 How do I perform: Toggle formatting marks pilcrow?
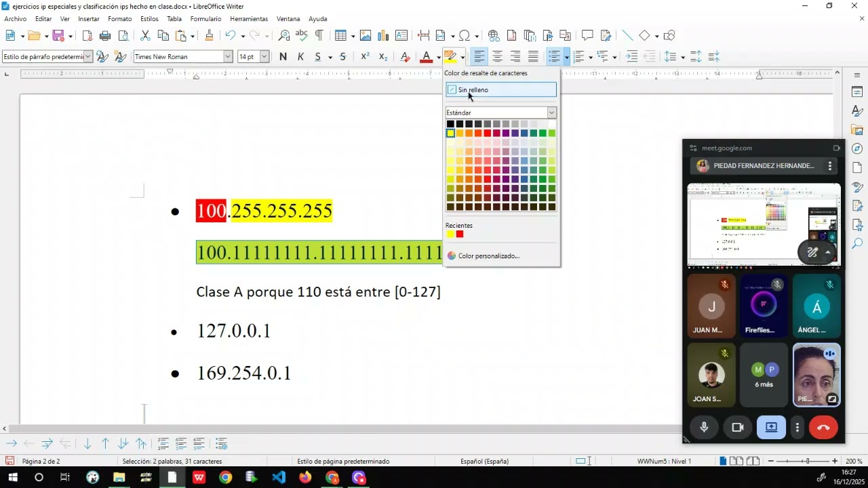[x=319, y=36]
